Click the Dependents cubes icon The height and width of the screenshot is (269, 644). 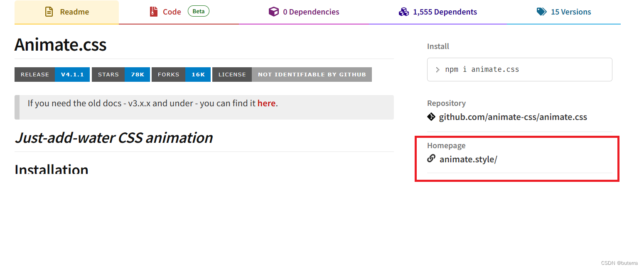[x=403, y=12]
